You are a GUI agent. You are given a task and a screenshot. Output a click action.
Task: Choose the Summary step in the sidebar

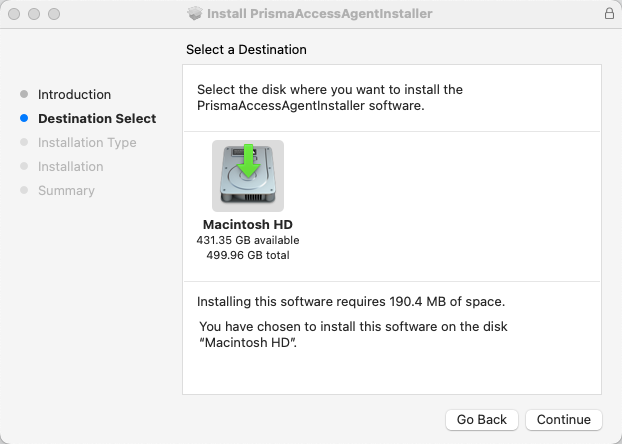(66, 190)
